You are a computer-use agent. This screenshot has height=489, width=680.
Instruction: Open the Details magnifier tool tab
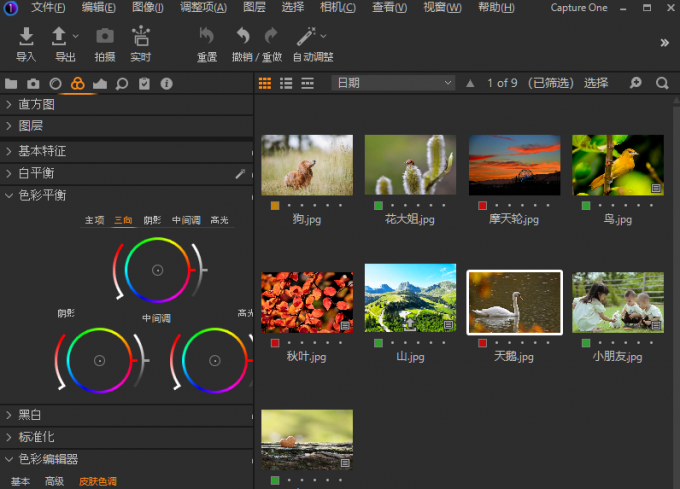tap(122, 84)
